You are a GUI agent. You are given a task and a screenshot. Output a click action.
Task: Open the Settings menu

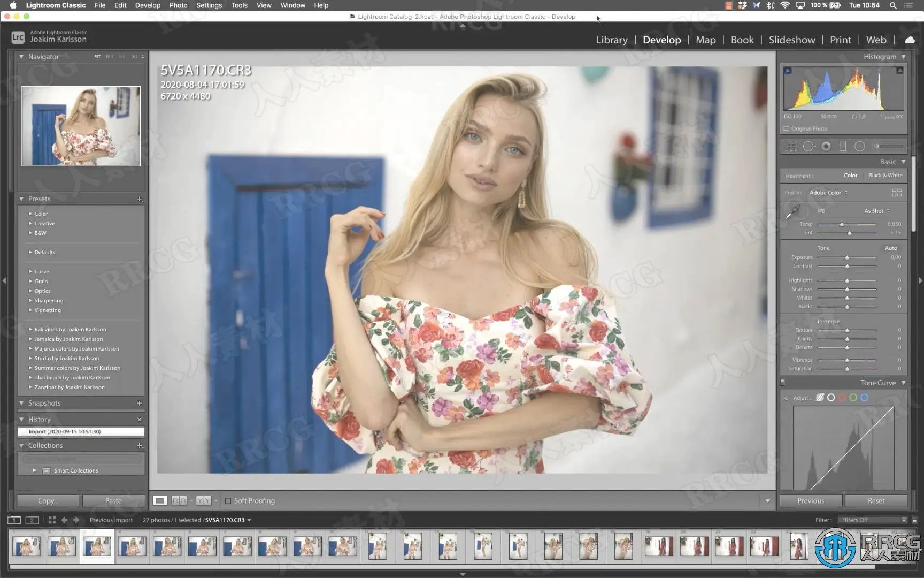(209, 5)
